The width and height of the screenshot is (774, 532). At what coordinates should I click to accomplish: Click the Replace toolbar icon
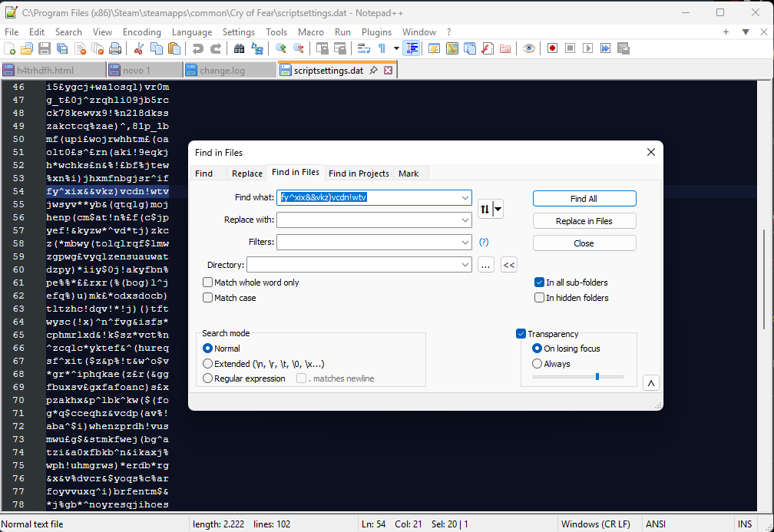257,48
